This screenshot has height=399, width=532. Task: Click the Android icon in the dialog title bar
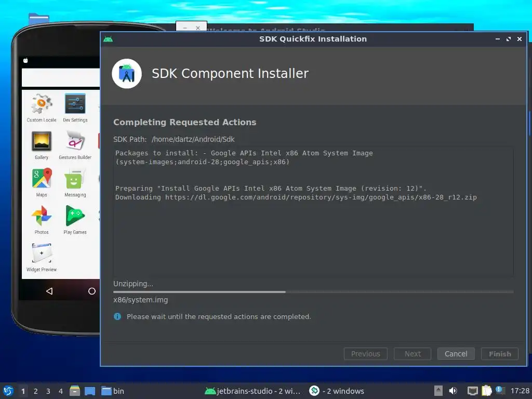tap(108, 39)
